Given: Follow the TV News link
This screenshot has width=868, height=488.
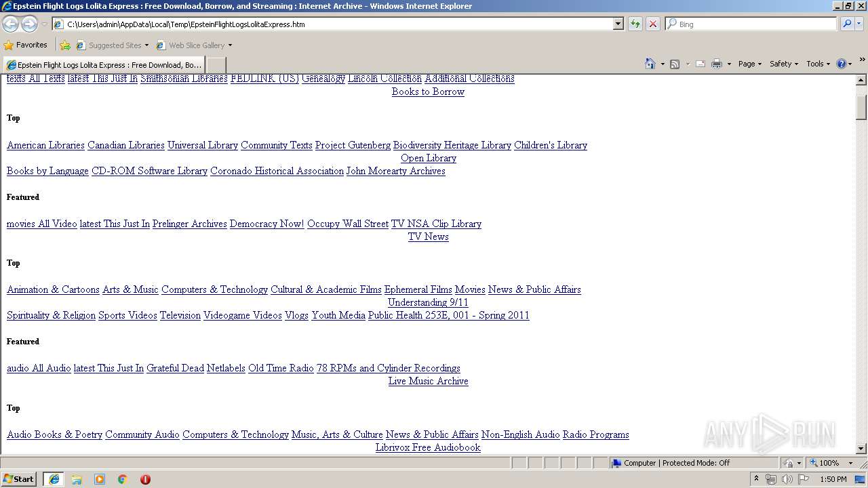Looking at the screenshot, I should pos(428,237).
